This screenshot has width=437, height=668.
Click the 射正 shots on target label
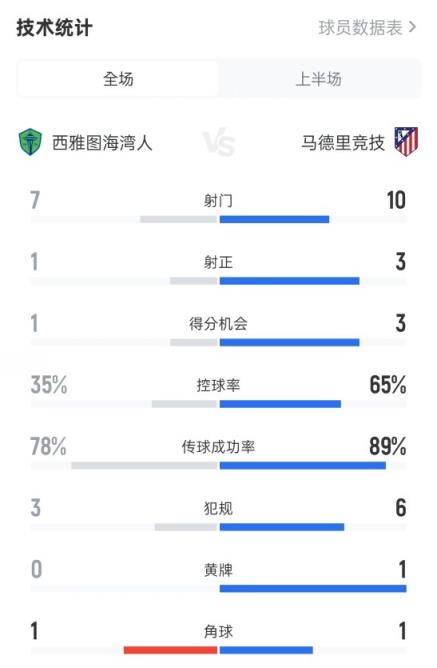(218, 262)
